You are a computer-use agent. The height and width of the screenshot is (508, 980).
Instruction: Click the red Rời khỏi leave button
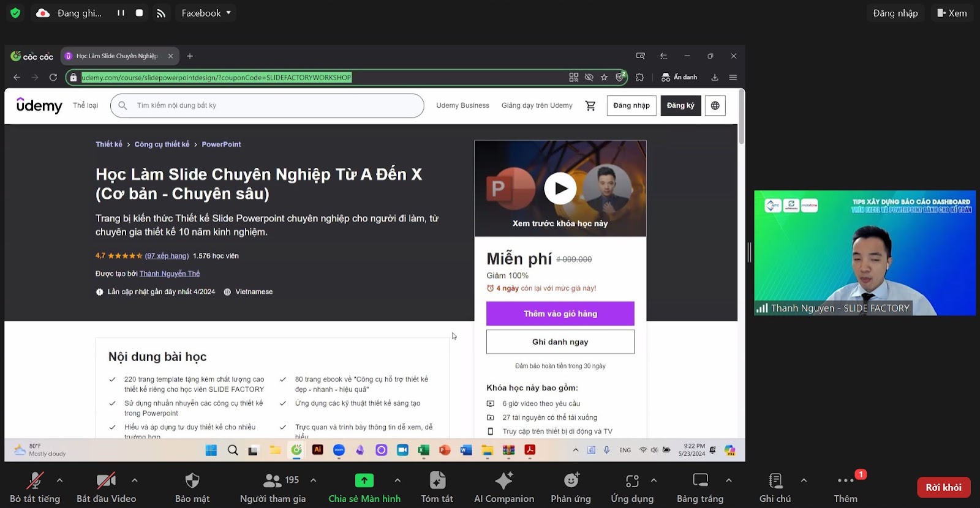(x=943, y=487)
